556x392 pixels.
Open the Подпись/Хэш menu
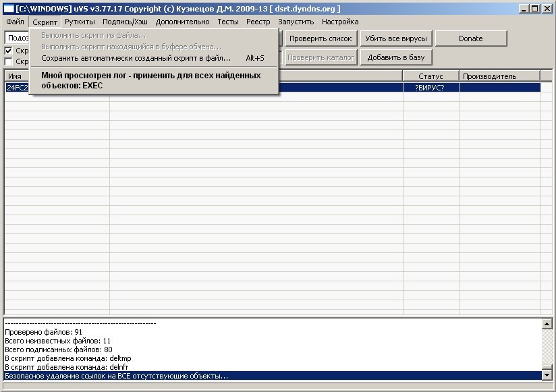[125, 22]
